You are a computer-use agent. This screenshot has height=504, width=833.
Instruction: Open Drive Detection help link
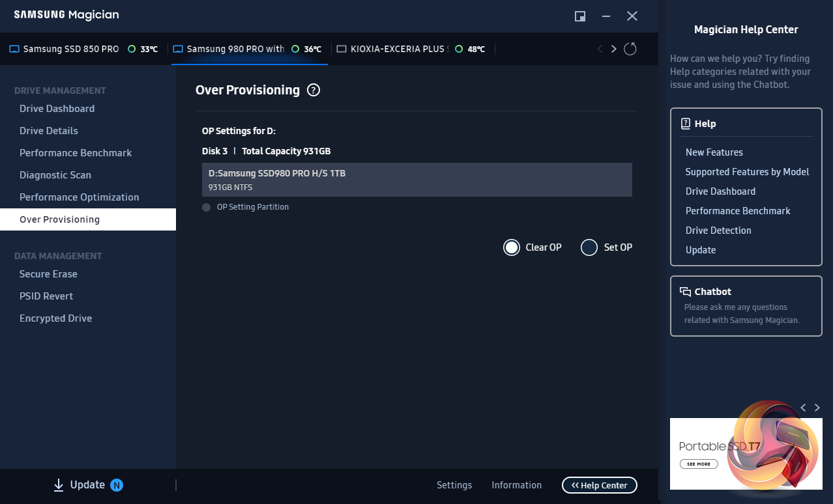click(718, 231)
